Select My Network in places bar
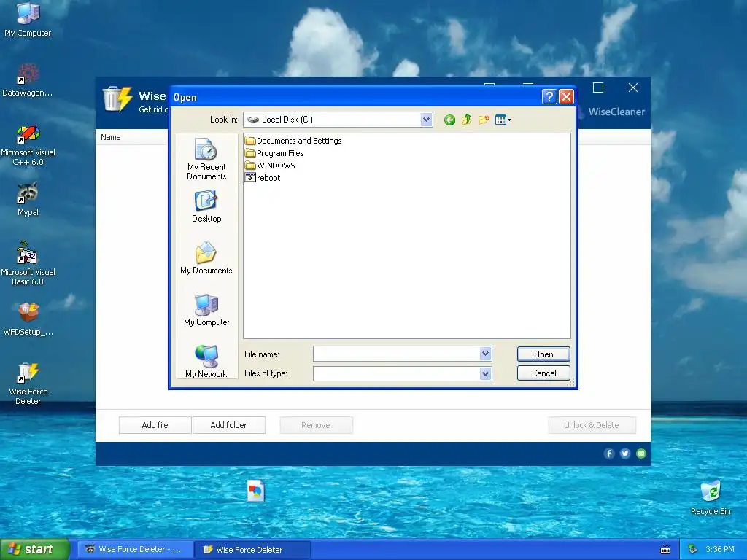 [206, 362]
